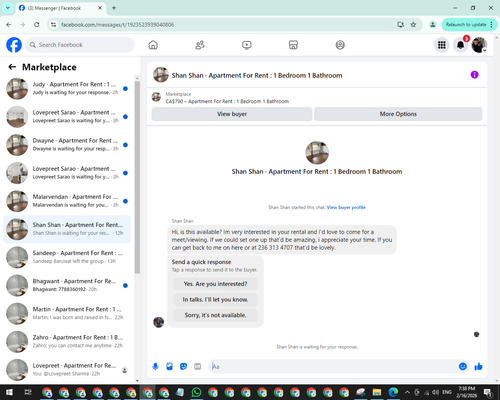The height and width of the screenshot is (400, 500).
Task: Open File Explorer from taskbar
Action: 377,392
